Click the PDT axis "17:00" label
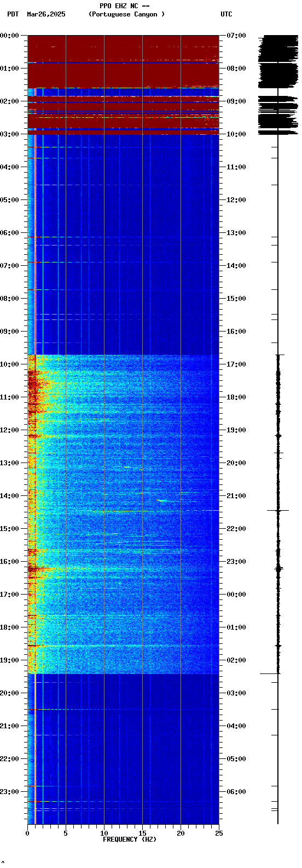This screenshot has height=868, width=302. pos(10,595)
